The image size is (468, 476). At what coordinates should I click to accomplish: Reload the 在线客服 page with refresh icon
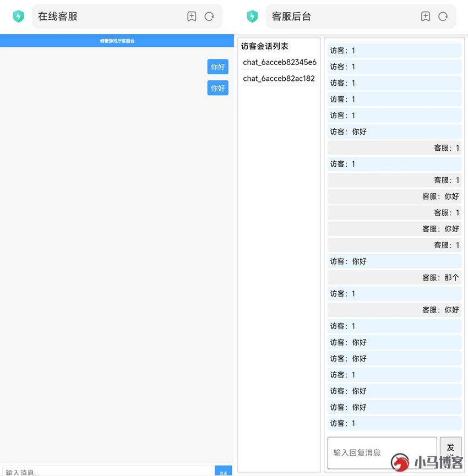click(209, 17)
